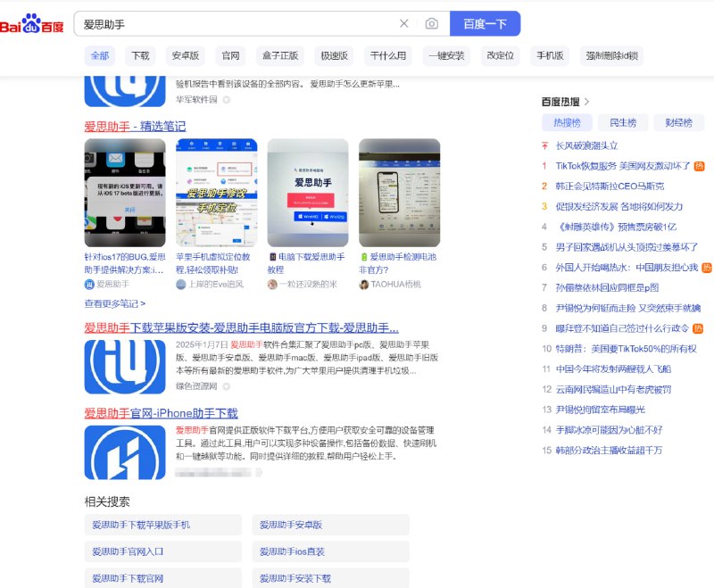Open hot topic 韩正会见特斯拉CEO马斯克

pyautogui.click(x=610, y=186)
